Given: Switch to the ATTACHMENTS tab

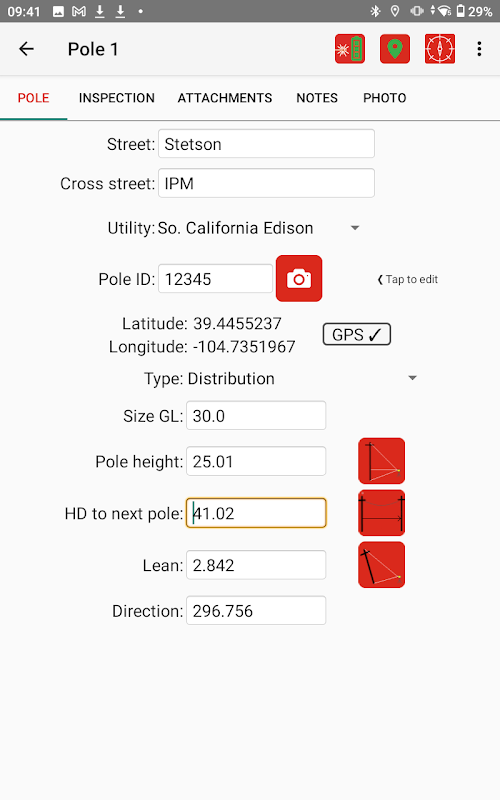Looking at the screenshot, I should tap(225, 98).
